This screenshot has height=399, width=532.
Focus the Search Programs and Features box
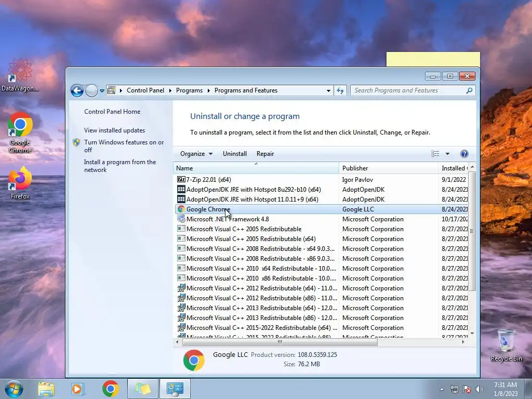pyautogui.click(x=408, y=90)
